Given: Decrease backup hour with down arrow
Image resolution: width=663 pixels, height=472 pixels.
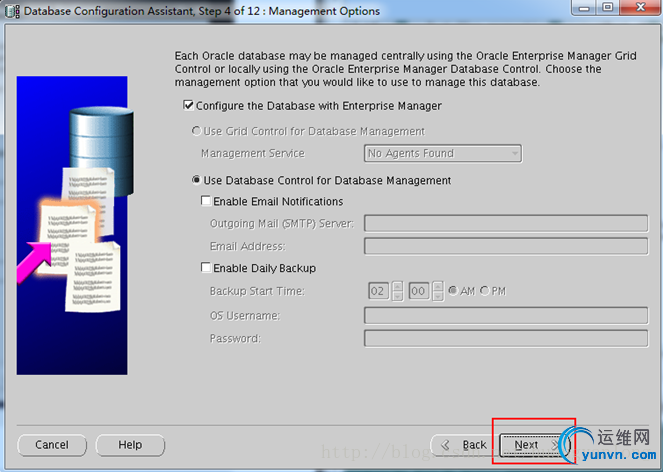Looking at the screenshot, I should click(x=397, y=296).
